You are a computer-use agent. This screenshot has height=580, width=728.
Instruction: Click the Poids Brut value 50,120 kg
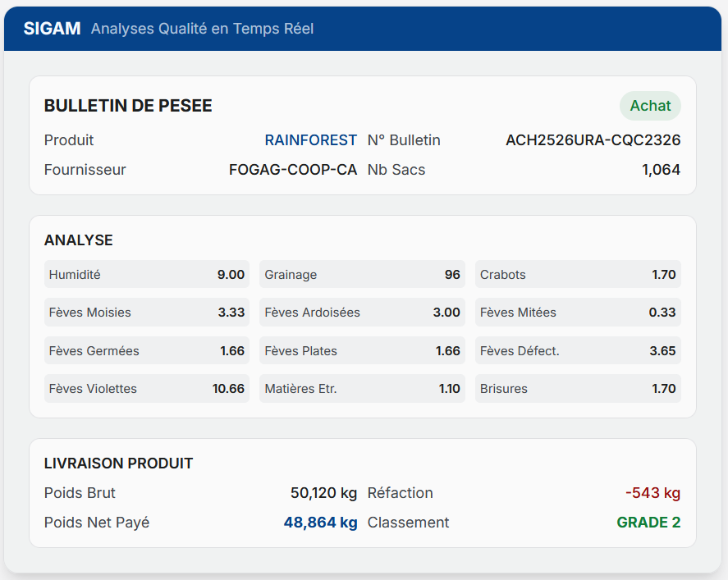pyautogui.click(x=323, y=493)
